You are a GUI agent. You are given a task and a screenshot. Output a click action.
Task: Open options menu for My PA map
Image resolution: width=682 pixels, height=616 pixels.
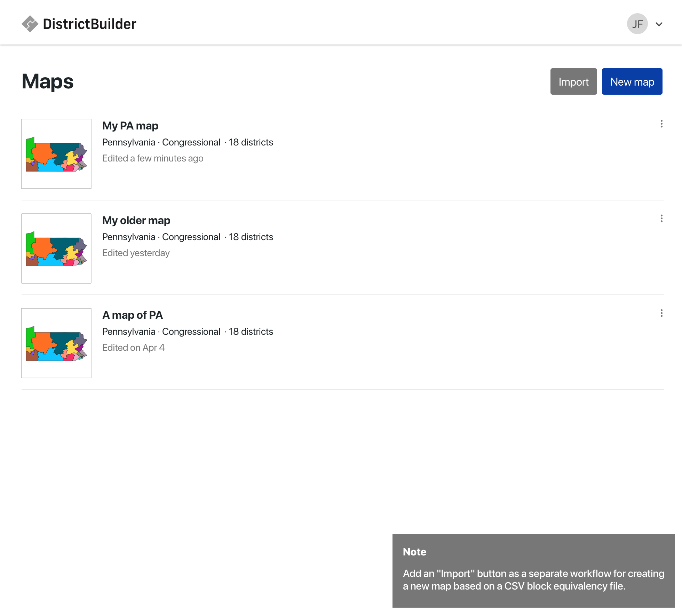pyautogui.click(x=661, y=124)
